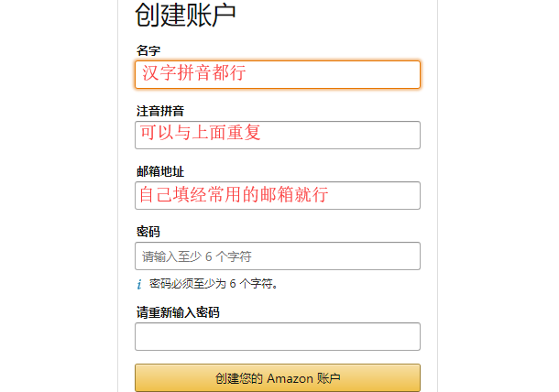The image size is (559, 392).
Task: Click the 创建您的 Amazon 账户 button
Action: pos(278,378)
